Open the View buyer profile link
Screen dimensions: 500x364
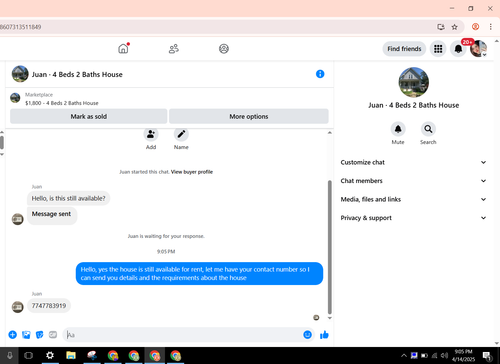[x=192, y=172]
